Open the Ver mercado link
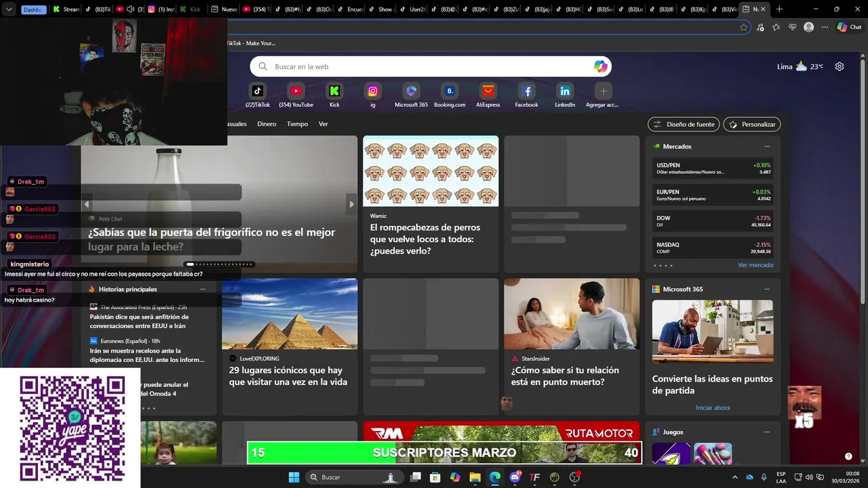This screenshot has height=488, width=868. pos(755,265)
